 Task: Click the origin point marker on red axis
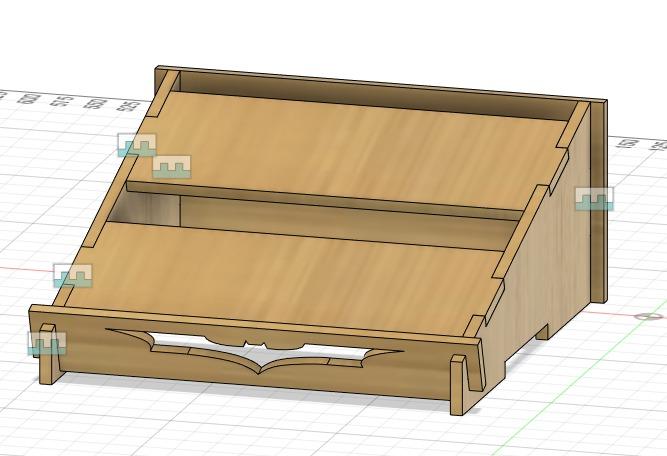tap(649, 316)
